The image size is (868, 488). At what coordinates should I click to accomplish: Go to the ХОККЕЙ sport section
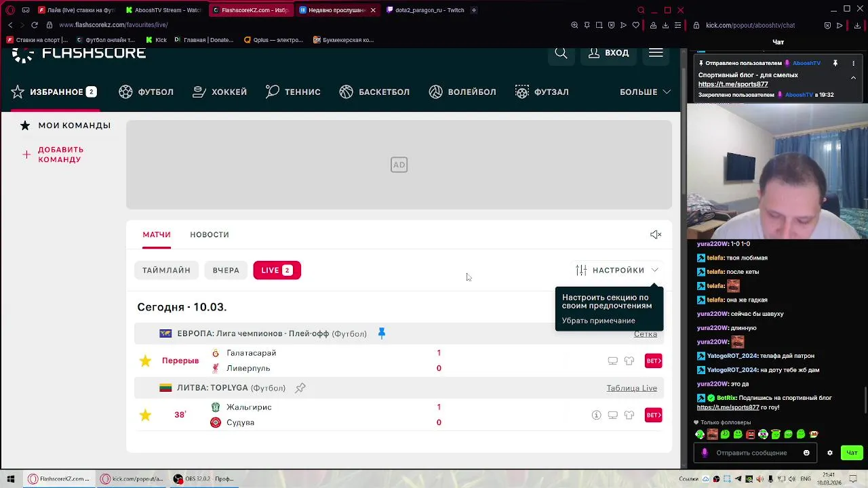220,91
